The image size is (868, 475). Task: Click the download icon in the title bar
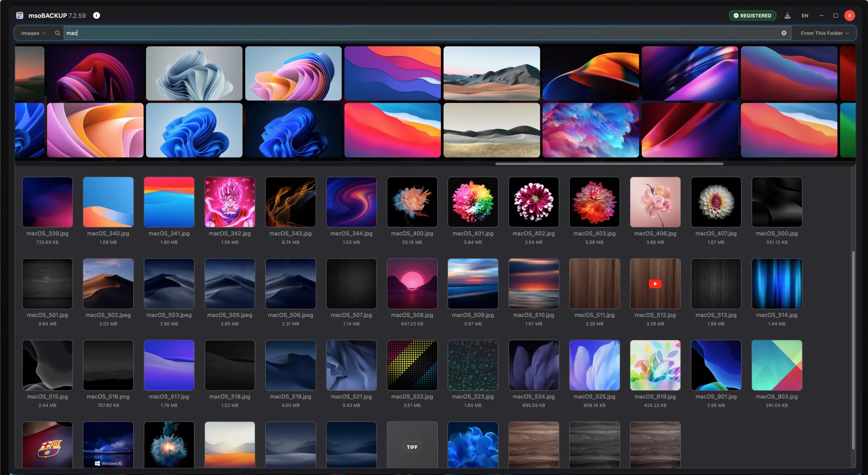point(787,16)
